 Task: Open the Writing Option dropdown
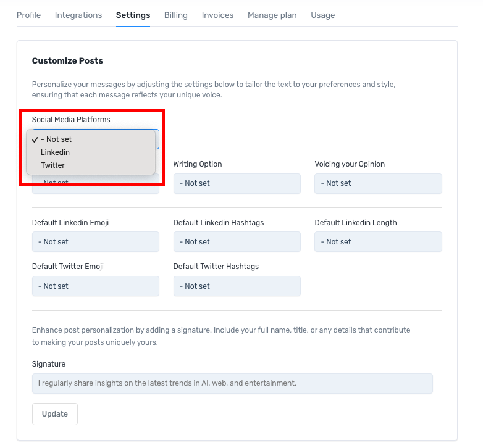[x=237, y=183]
